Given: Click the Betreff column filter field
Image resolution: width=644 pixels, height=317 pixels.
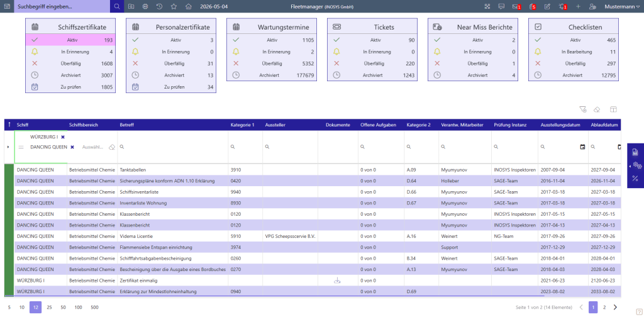Looking at the screenshot, I should click(173, 147).
